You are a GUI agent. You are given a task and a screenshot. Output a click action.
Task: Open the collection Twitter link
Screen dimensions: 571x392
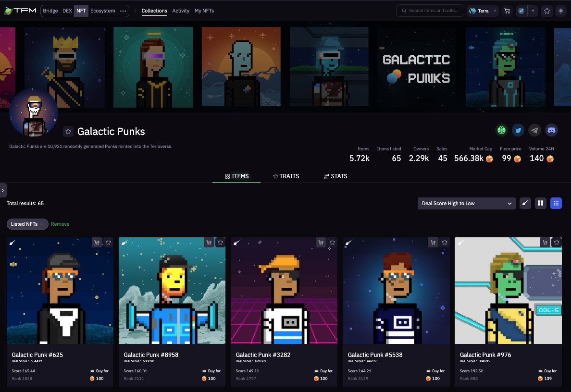coord(518,130)
